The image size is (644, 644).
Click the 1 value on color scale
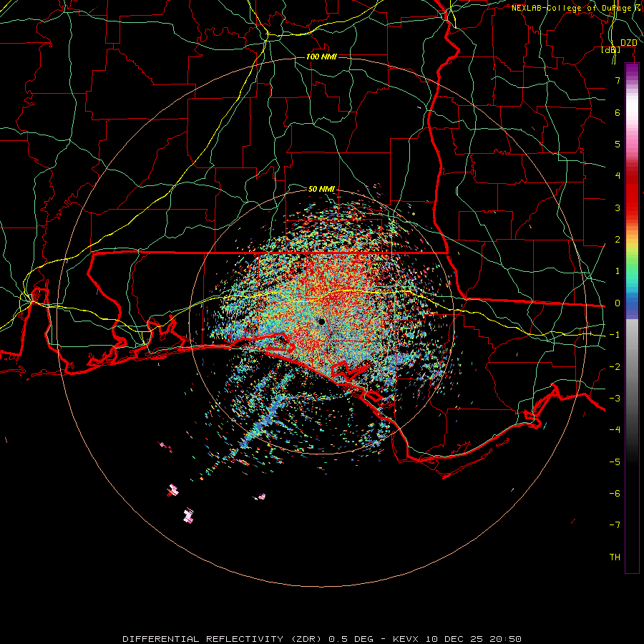click(618, 271)
